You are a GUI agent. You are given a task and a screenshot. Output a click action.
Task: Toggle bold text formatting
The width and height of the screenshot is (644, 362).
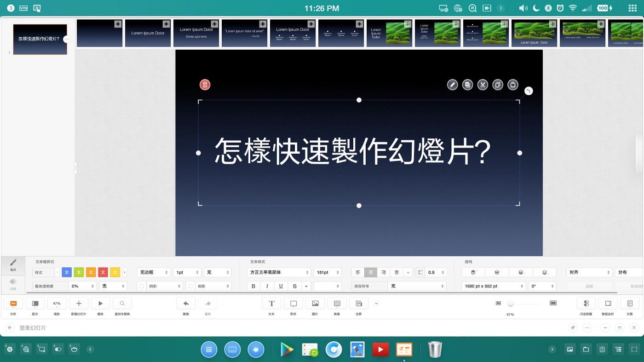pyautogui.click(x=253, y=286)
